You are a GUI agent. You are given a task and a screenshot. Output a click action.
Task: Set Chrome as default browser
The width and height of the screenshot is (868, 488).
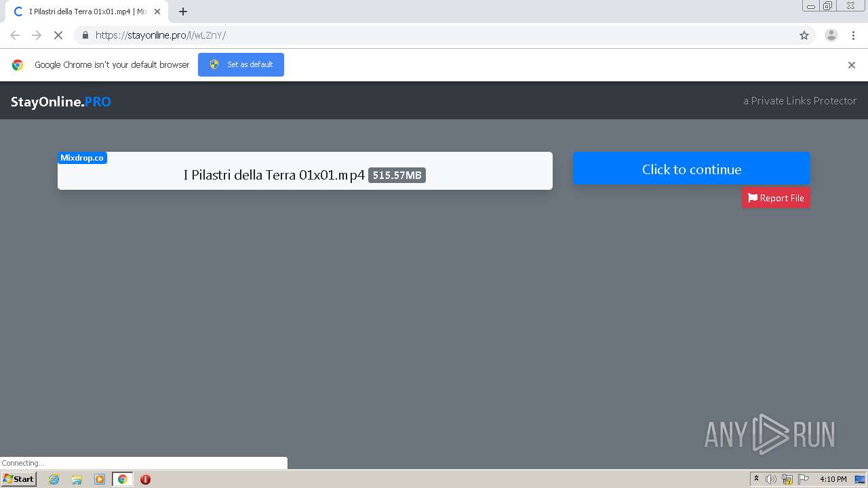coord(241,64)
